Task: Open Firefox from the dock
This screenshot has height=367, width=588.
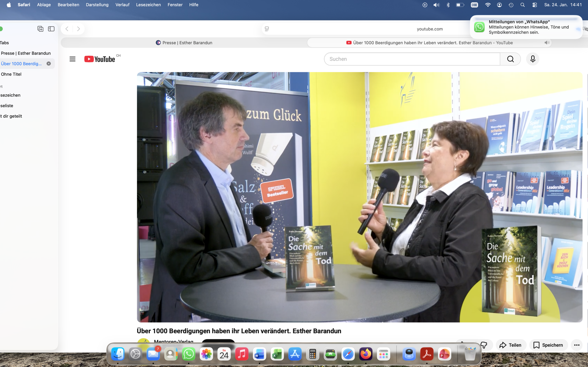Action: pyautogui.click(x=366, y=354)
